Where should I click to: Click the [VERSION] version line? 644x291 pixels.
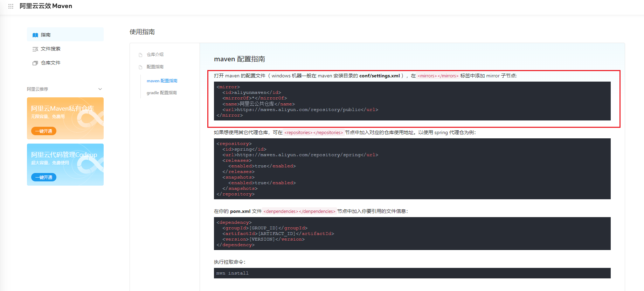click(x=263, y=239)
